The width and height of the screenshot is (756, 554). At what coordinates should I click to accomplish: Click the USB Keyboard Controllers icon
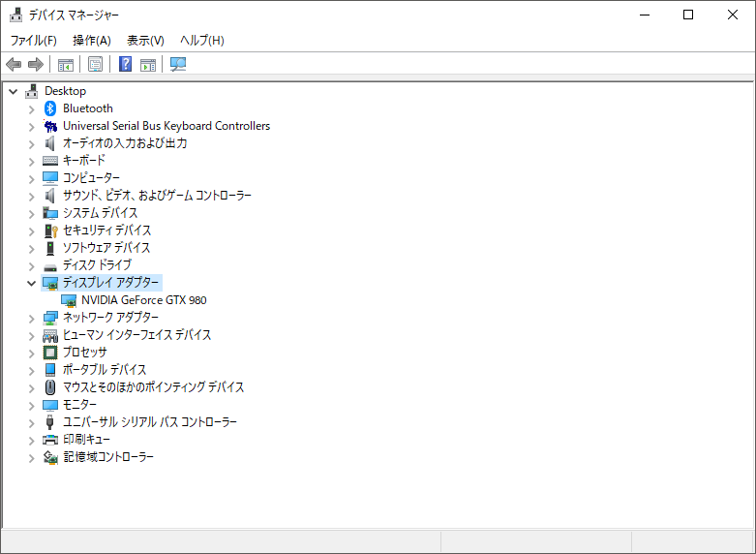click(x=50, y=126)
